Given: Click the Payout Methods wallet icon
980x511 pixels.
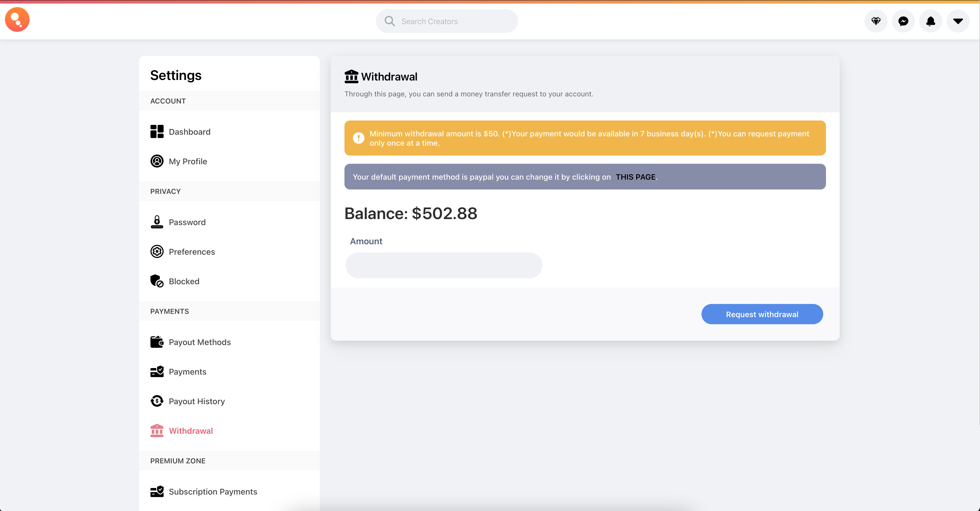Looking at the screenshot, I should 157,342.
